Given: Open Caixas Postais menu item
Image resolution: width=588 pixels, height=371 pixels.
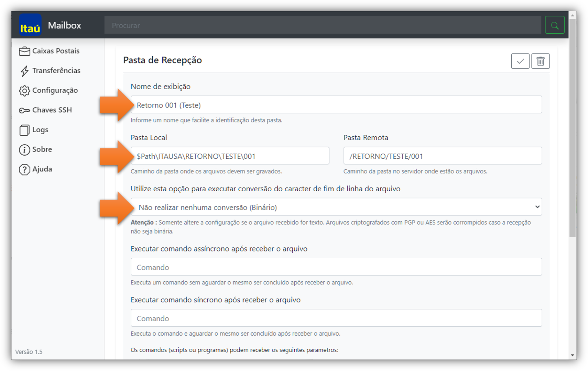Looking at the screenshot, I should [x=49, y=51].
